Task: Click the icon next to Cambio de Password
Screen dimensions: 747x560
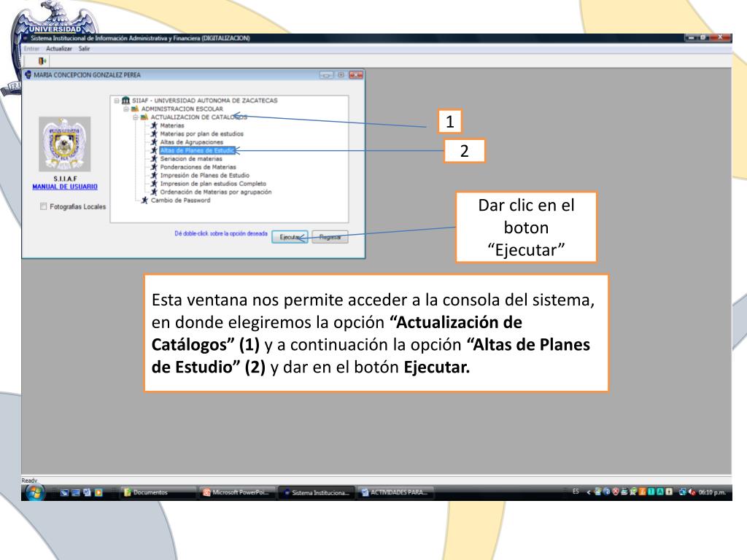Action: point(144,201)
